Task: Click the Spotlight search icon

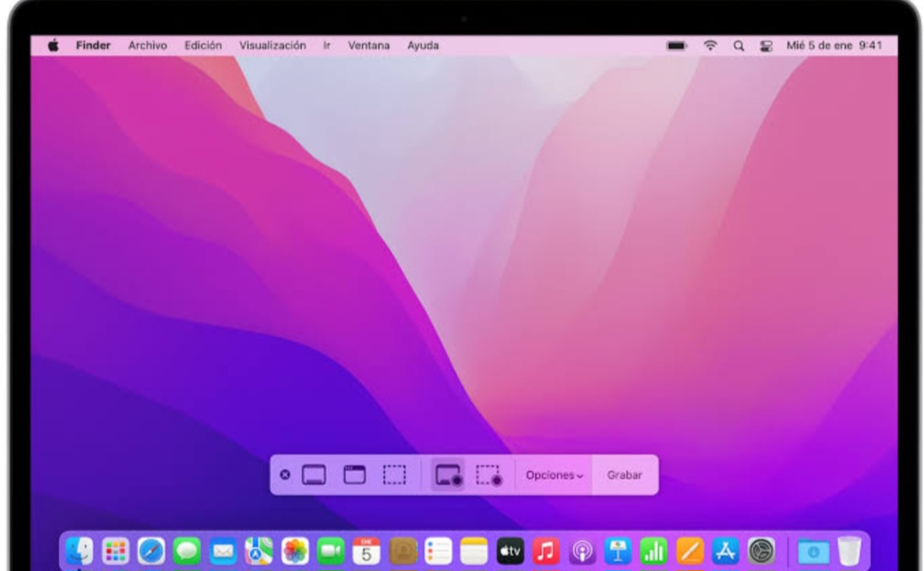Action: (737, 45)
